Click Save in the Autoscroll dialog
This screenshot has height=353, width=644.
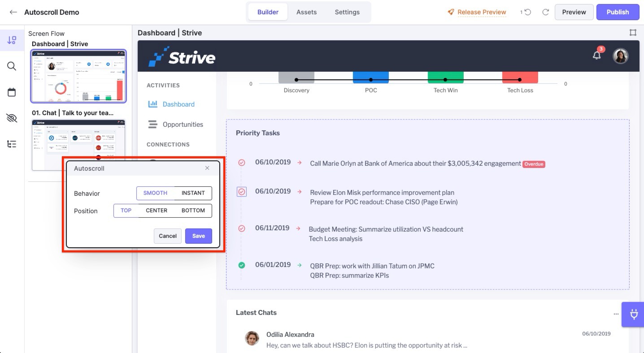click(198, 236)
